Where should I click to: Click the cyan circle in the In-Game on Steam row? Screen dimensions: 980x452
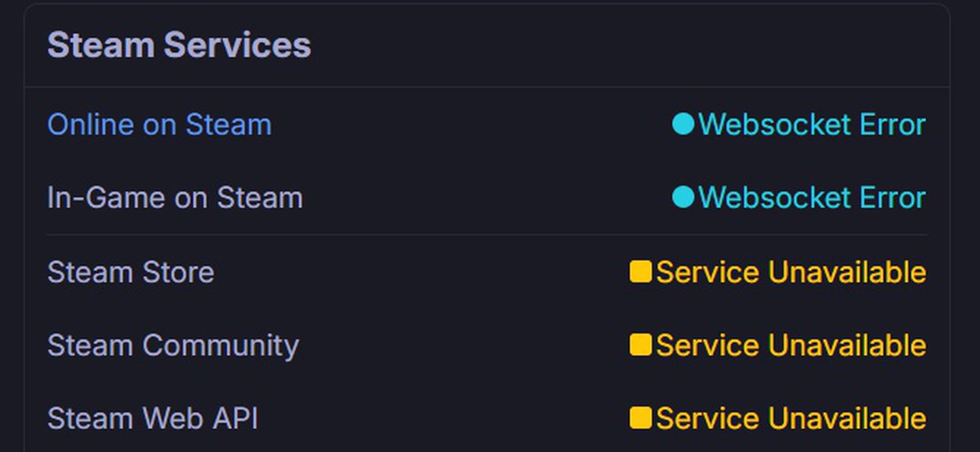pyautogui.click(x=683, y=197)
